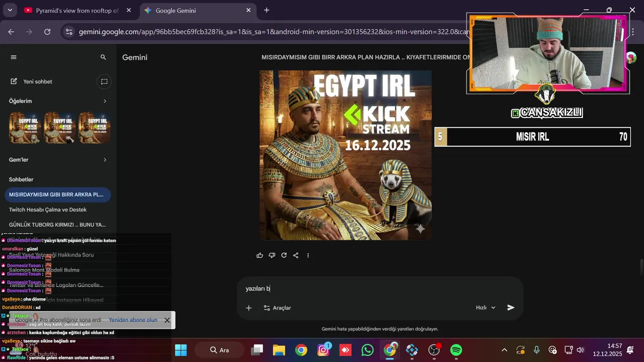Select the MISIRDAYMISIM GIBI BIRR ARKRA PL... chat
644x362 pixels.
57,195
